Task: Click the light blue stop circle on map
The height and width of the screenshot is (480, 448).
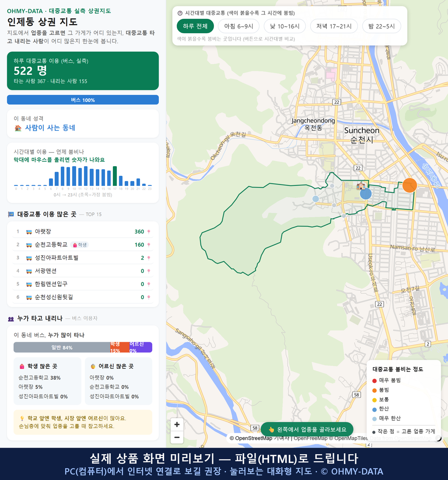Action: (315, 198)
